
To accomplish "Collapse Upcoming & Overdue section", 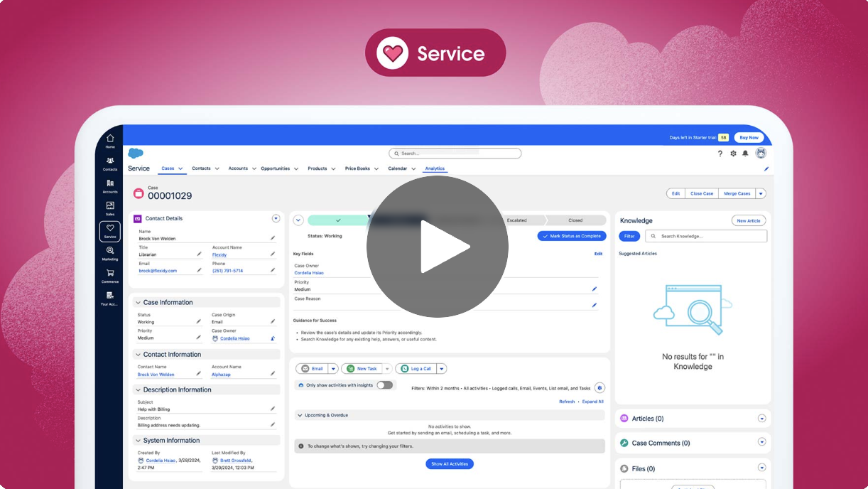I will (x=300, y=415).
